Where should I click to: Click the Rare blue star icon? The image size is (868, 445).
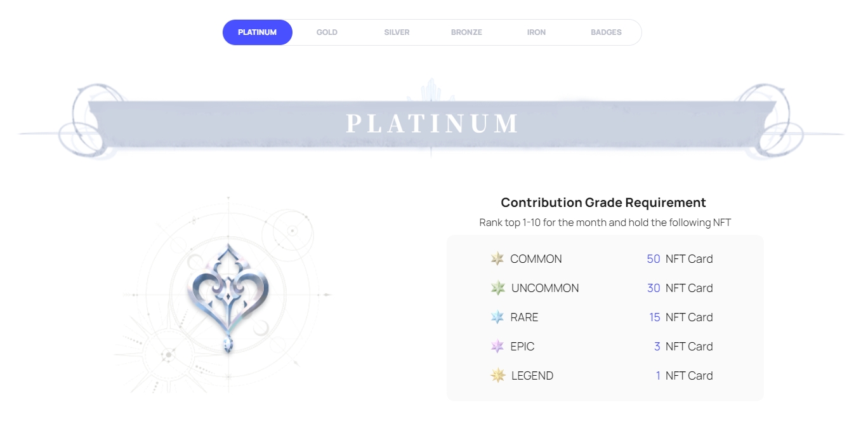[x=497, y=317]
